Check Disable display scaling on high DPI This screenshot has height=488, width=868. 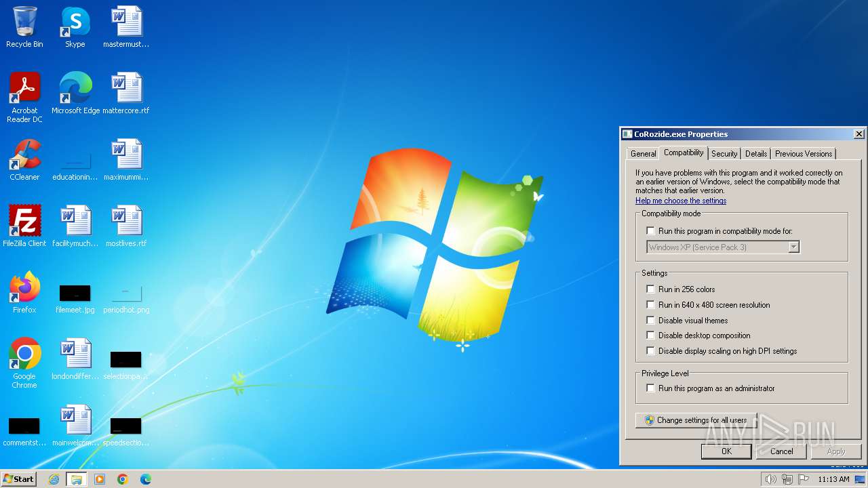[x=651, y=351]
